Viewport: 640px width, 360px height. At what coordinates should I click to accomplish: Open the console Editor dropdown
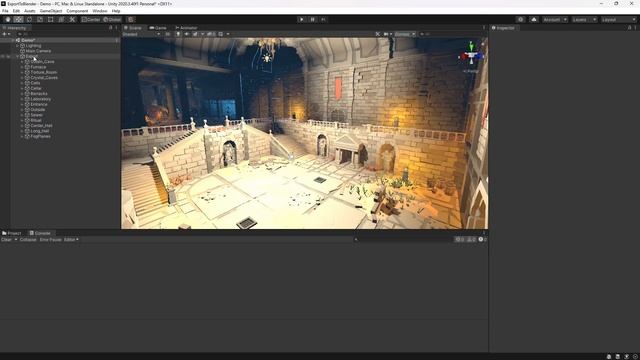point(71,240)
